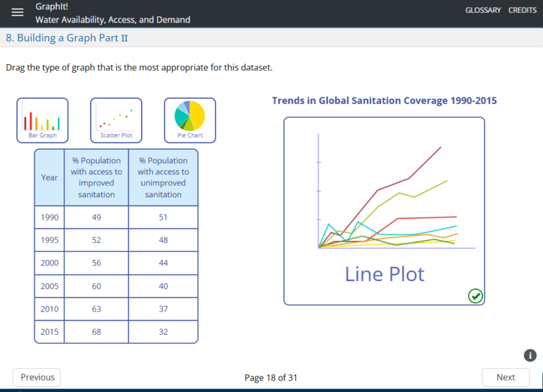Select the Pie Chart tile
This screenshot has width=543, height=392.
[189, 120]
